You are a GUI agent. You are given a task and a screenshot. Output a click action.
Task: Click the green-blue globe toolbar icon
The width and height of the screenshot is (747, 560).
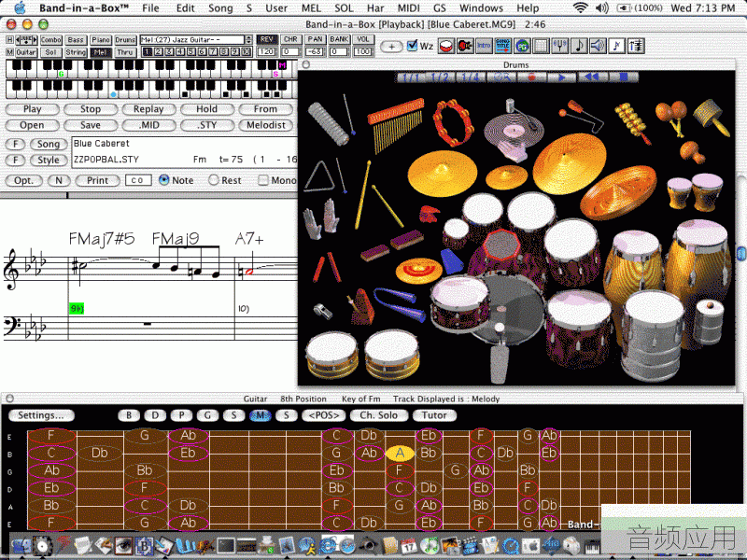pos(522,46)
